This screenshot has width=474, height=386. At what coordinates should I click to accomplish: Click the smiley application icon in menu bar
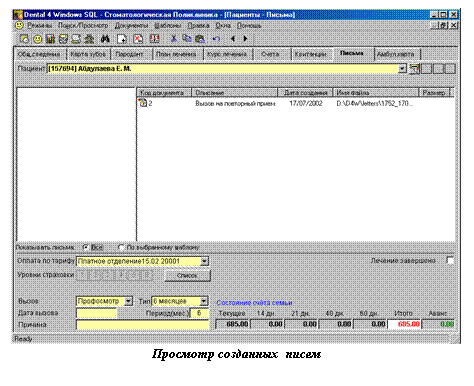19,25
